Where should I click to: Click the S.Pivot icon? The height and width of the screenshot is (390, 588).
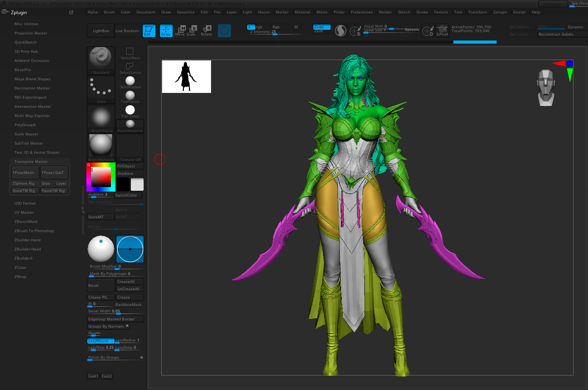442,31
